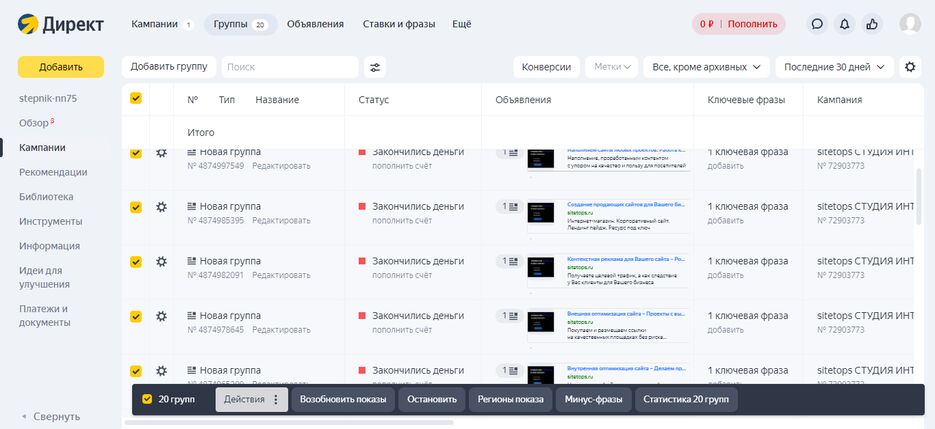Switch to the 'Объявления' tab

(315, 24)
